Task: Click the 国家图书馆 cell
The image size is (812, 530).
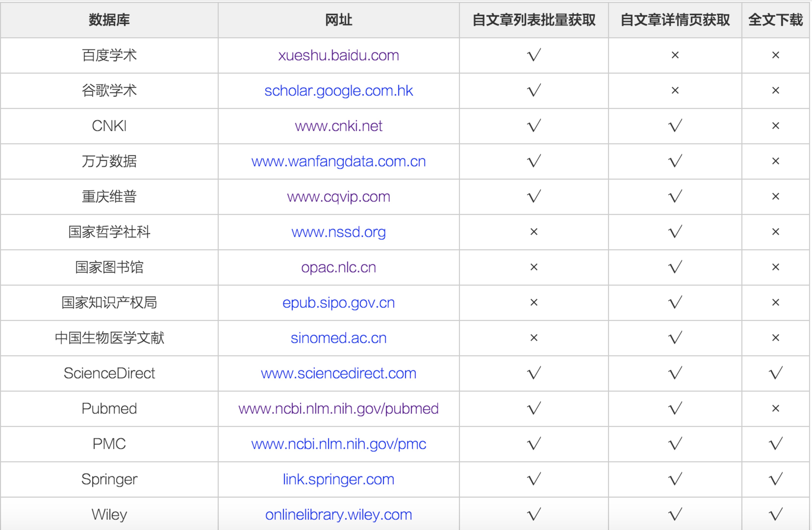Action: (109, 267)
